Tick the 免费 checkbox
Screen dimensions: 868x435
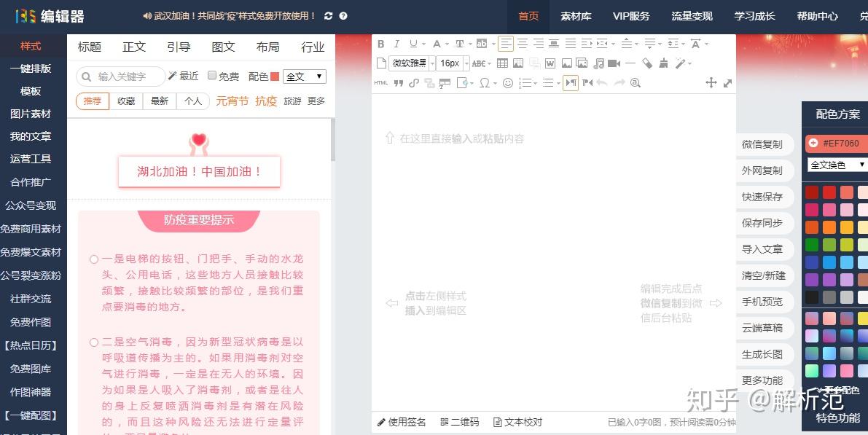pos(212,75)
